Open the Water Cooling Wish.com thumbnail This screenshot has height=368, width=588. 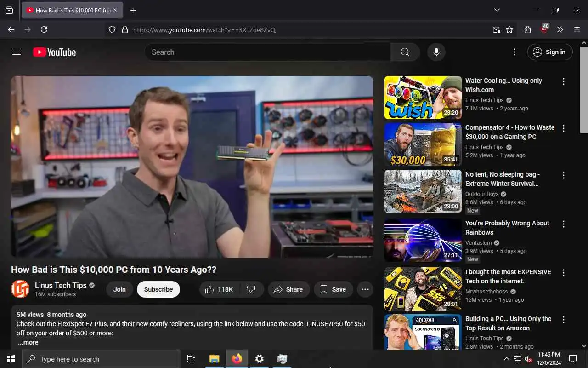click(x=423, y=98)
